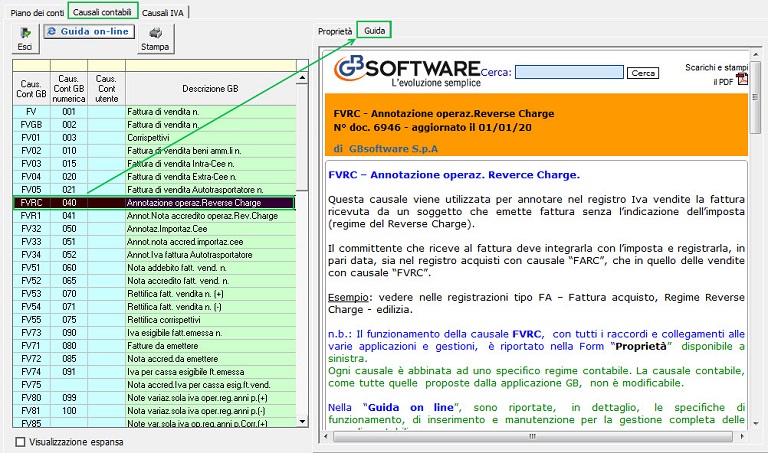Select Annot.Iva fattura Autotrasportatore row
Screen dimensions: 768x453
[x=154, y=255]
